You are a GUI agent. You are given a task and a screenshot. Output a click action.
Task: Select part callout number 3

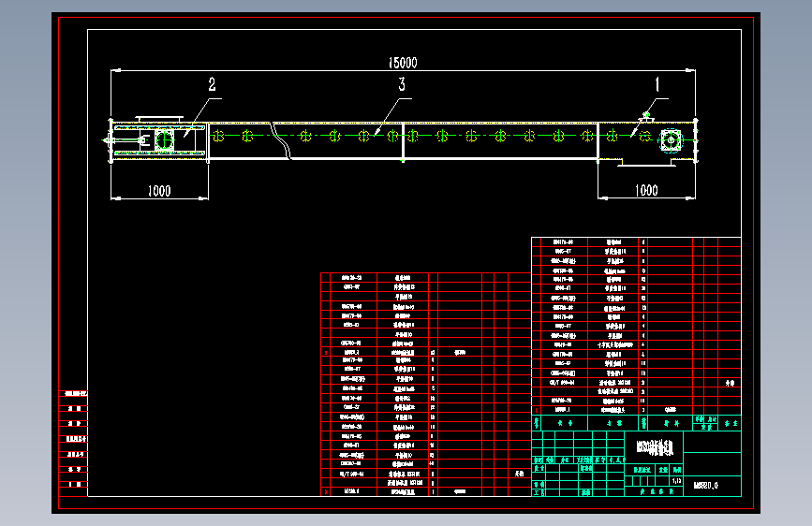click(402, 84)
